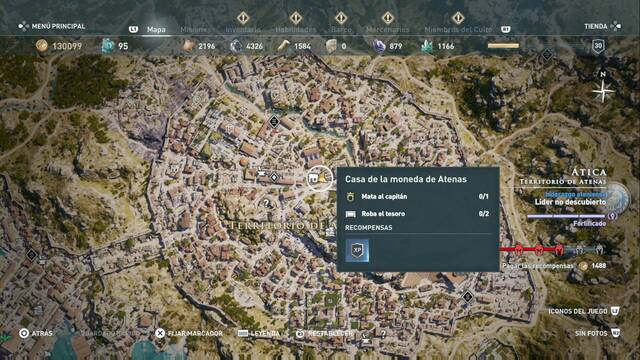Switch to the Inventario tab
Screen dimensions: 640x360
(243, 29)
